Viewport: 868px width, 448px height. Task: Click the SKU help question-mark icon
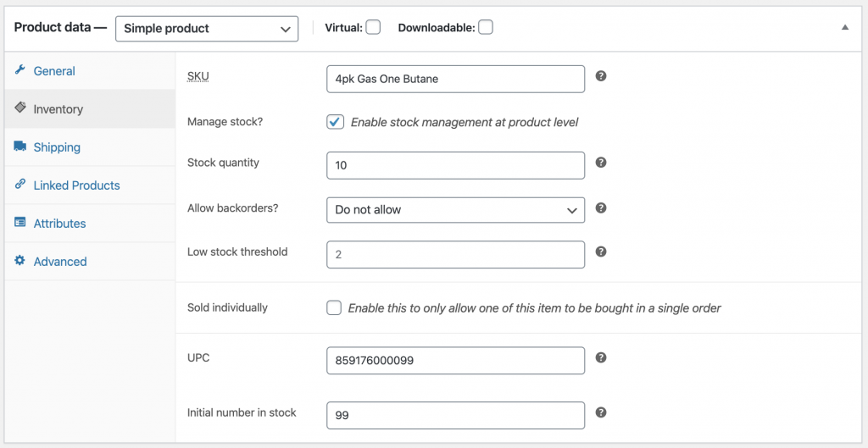point(601,75)
